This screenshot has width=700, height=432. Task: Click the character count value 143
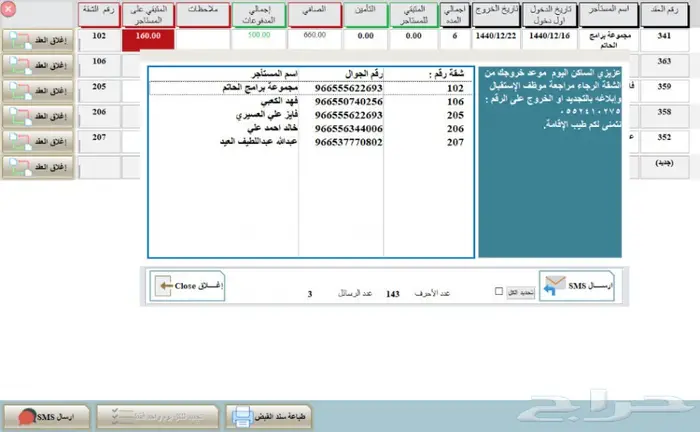[393, 294]
